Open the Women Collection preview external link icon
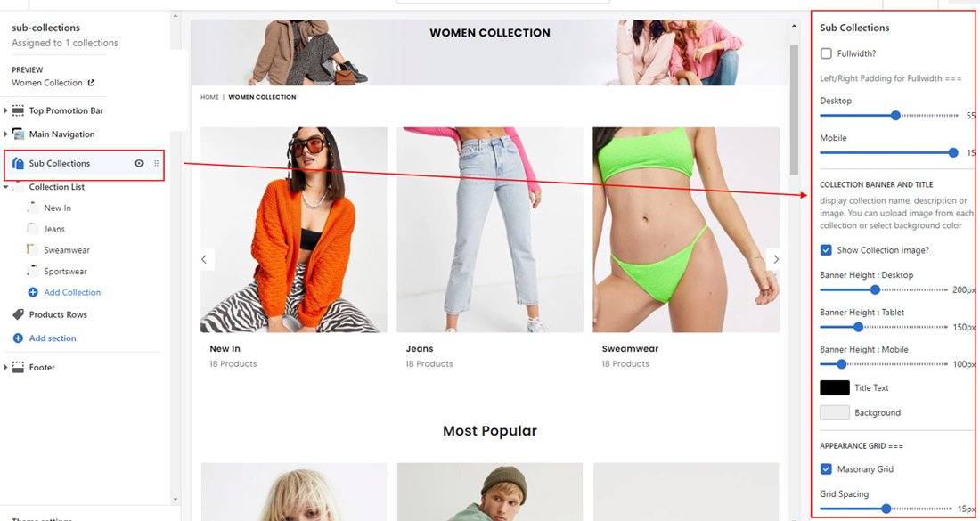 click(91, 83)
